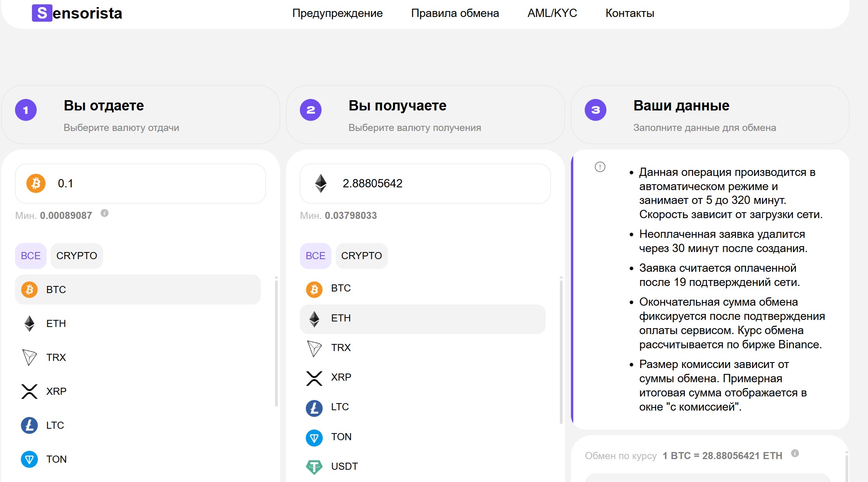Select the BTC icon in the first column
Image resolution: width=868 pixels, height=482 pixels.
click(x=30, y=289)
